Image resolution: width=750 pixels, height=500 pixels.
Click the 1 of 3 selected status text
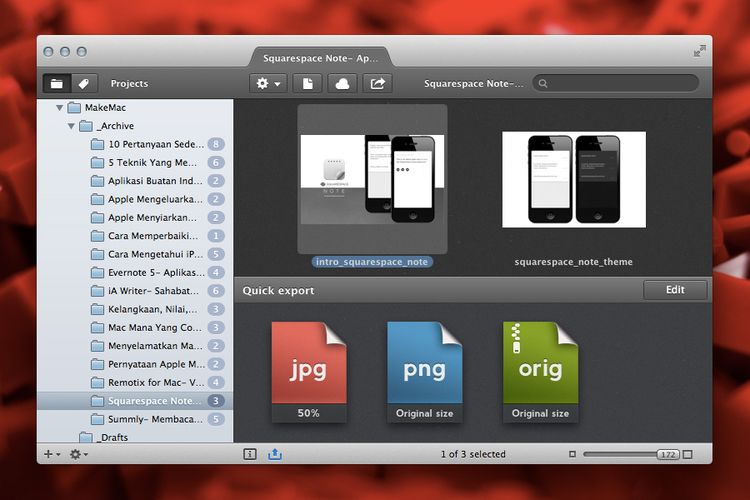click(473, 454)
